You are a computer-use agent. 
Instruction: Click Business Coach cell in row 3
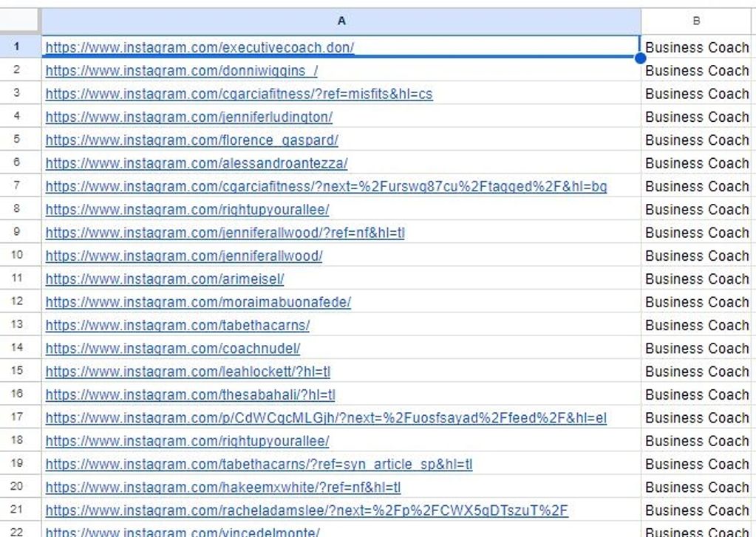coord(696,94)
